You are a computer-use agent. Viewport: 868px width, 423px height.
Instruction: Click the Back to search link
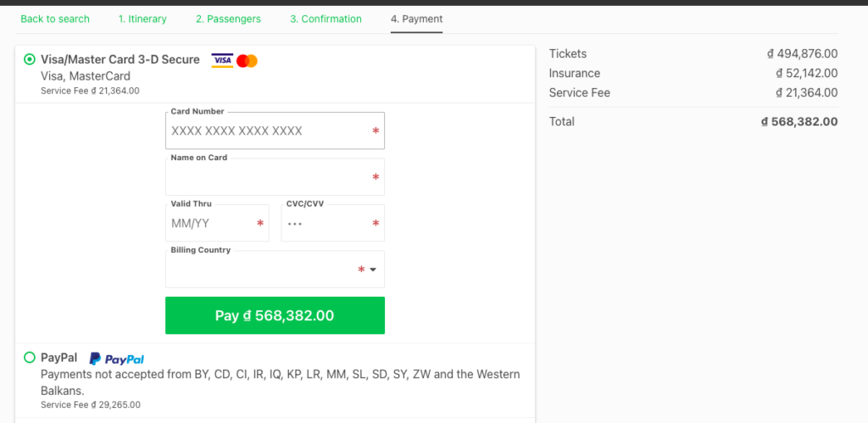tap(55, 19)
